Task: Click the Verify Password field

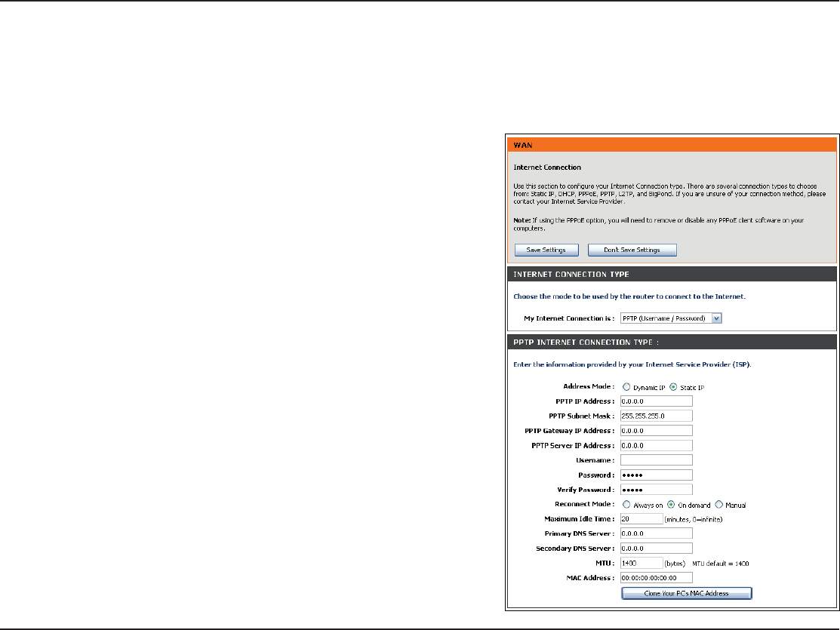Action: tap(657, 490)
